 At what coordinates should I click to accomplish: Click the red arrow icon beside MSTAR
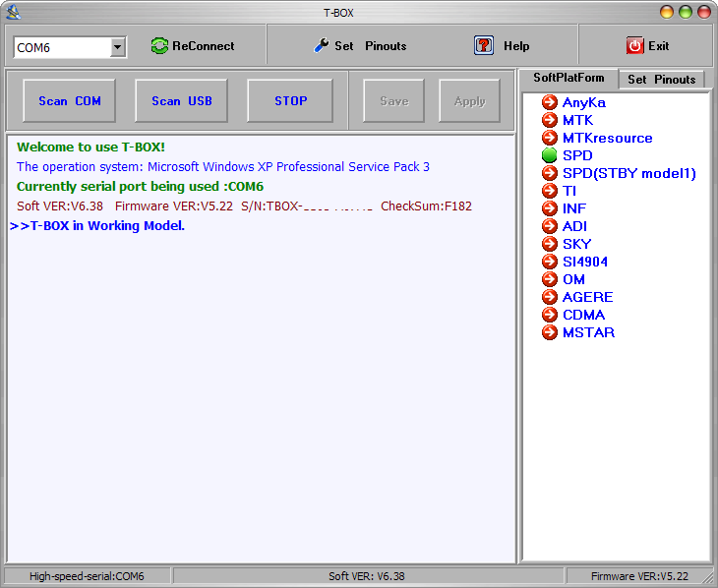(x=549, y=332)
